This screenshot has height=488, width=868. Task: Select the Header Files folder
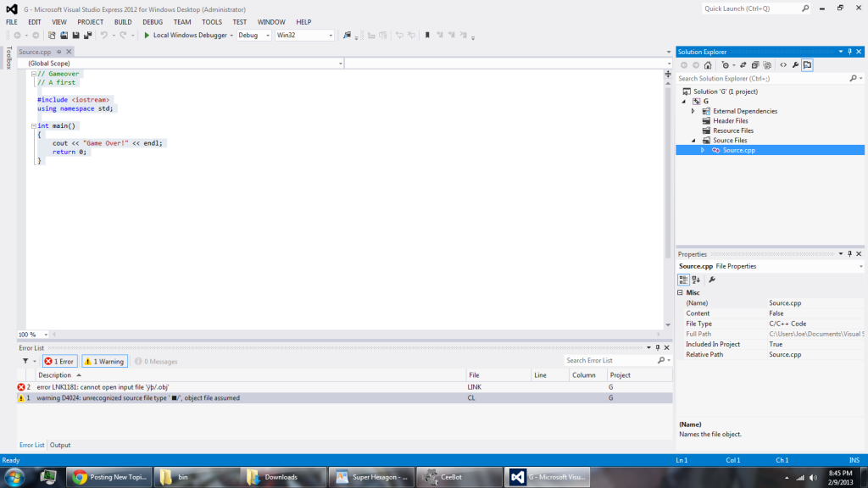pos(730,121)
